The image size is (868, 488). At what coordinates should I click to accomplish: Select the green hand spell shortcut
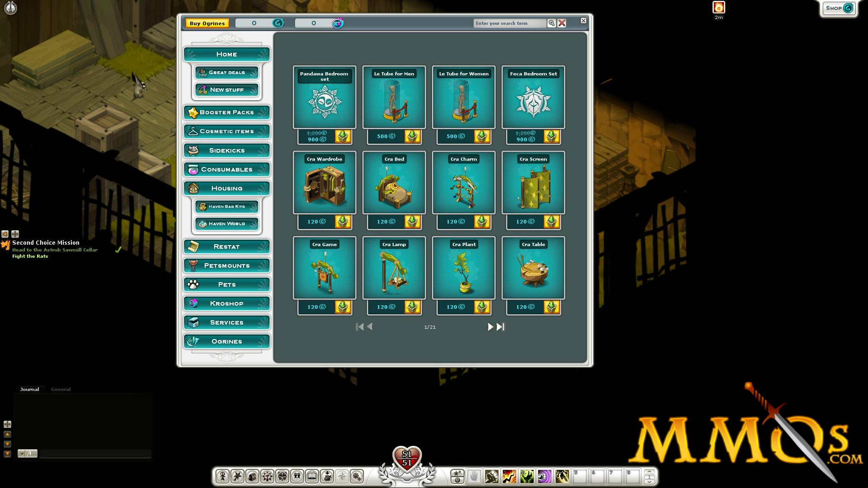pos(527,476)
